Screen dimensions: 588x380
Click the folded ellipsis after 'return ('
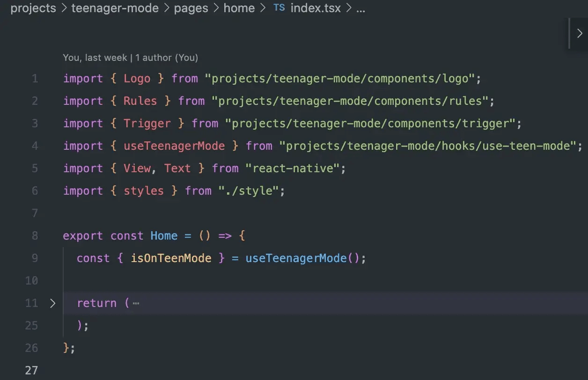tap(136, 303)
